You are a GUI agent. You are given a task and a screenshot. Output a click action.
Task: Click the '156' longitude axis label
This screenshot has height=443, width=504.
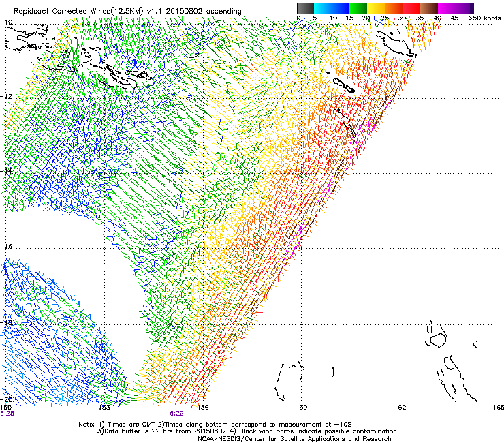pyautogui.click(x=203, y=408)
